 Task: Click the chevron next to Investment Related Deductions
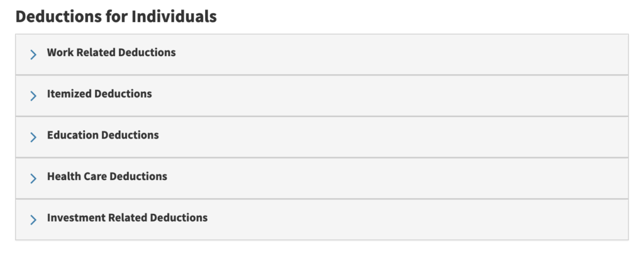click(33, 220)
